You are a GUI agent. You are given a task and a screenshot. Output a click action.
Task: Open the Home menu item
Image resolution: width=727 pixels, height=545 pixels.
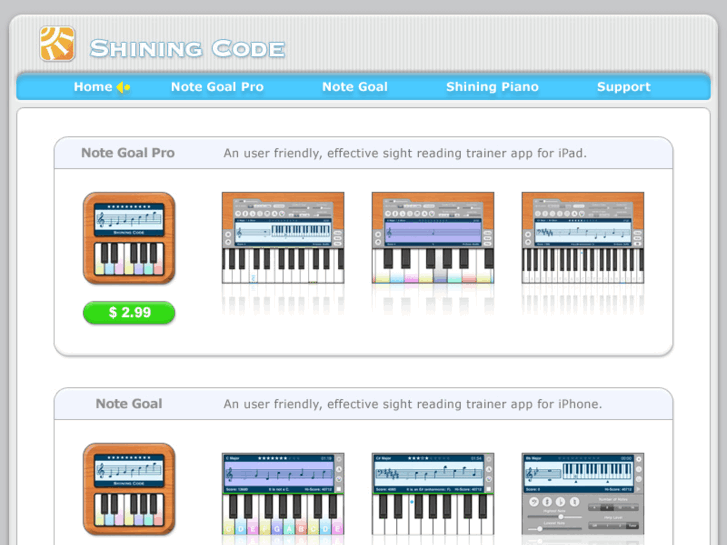93,87
